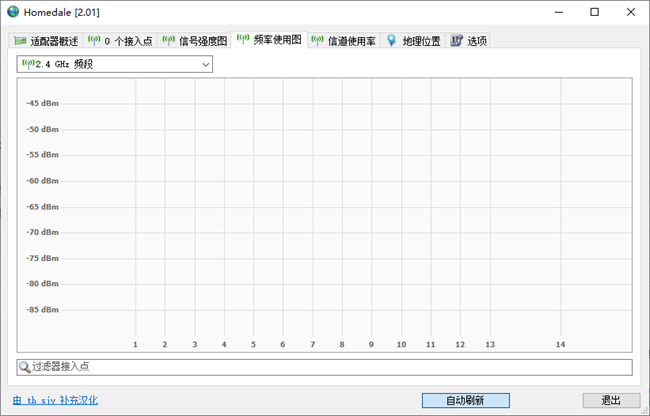Click channel 6 label on the axis

283,344
